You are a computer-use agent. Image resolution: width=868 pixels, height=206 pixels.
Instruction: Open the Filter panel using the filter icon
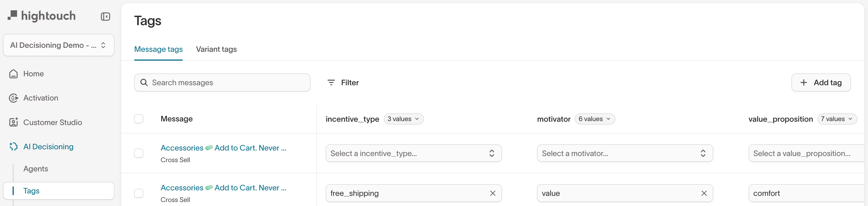pos(331,82)
